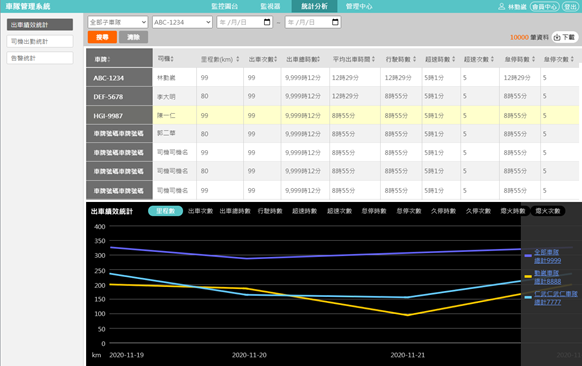Open the 管理中心 navigation tab
Image resolution: width=582 pixels, height=366 pixels.
point(359,6)
